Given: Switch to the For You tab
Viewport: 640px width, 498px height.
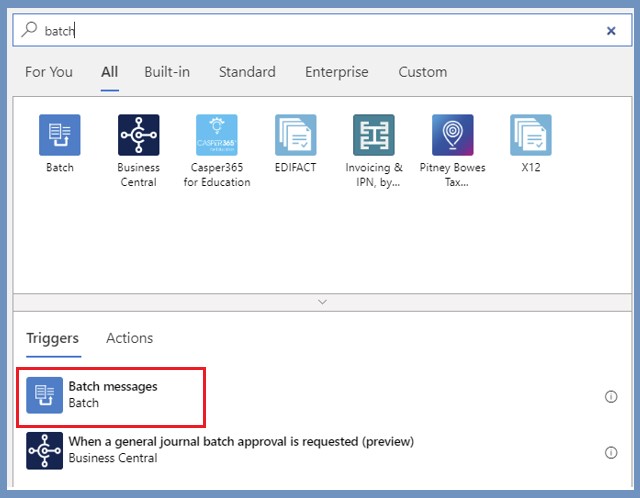Looking at the screenshot, I should click(x=49, y=72).
